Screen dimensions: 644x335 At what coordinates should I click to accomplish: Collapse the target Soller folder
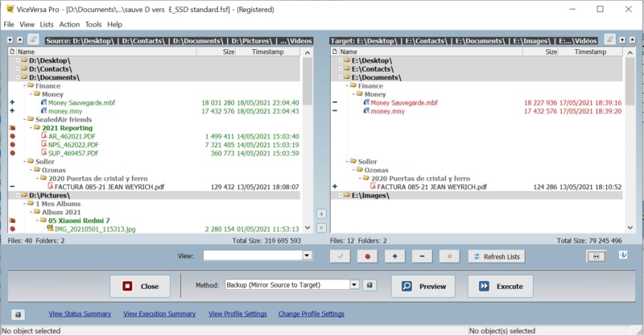tap(347, 162)
